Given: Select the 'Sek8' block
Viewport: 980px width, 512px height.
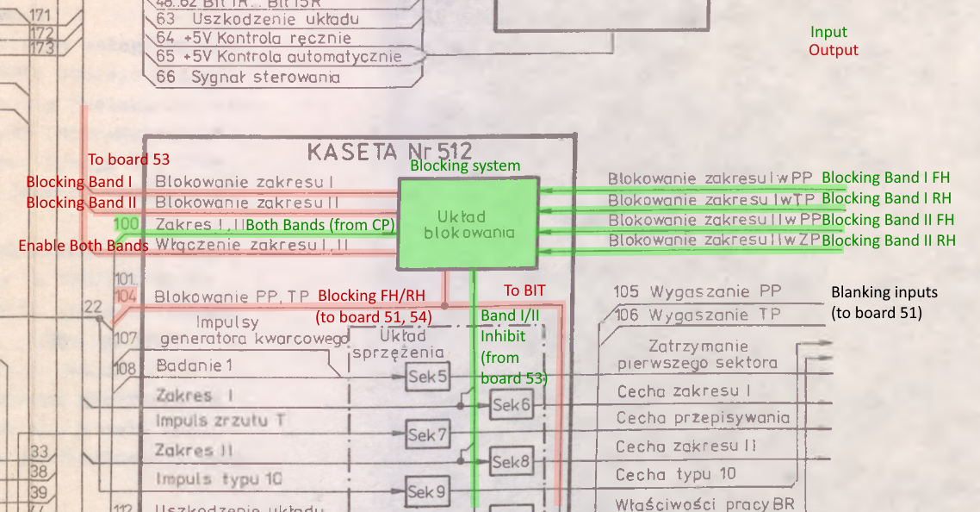Looking at the screenshot, I should (x=511, y=462).
